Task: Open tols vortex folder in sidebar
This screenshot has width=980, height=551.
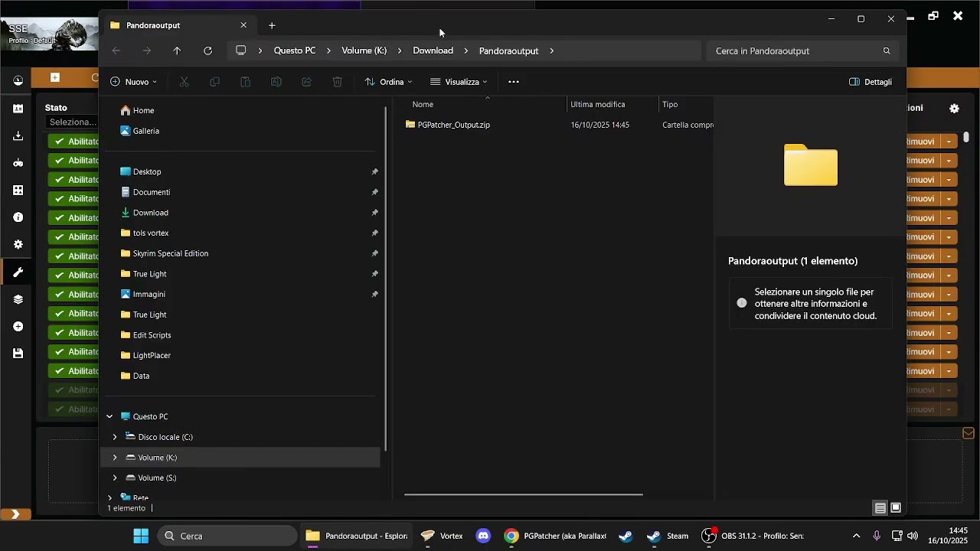Action: click(145, 233)
